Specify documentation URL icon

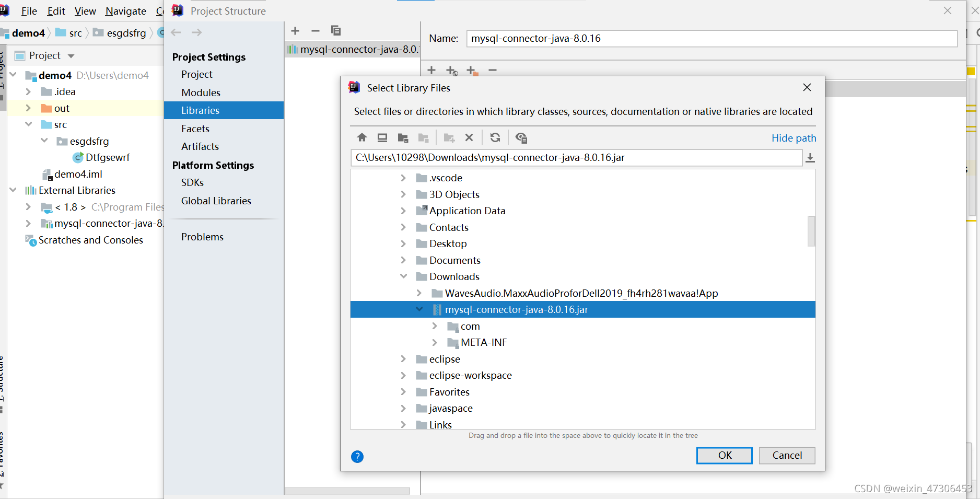(452, 71)
